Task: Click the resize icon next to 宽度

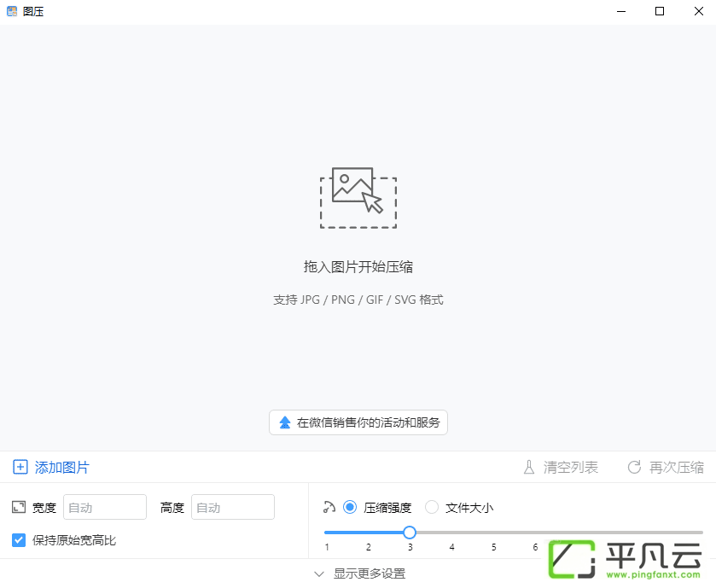Action: [x=19, y=507]
